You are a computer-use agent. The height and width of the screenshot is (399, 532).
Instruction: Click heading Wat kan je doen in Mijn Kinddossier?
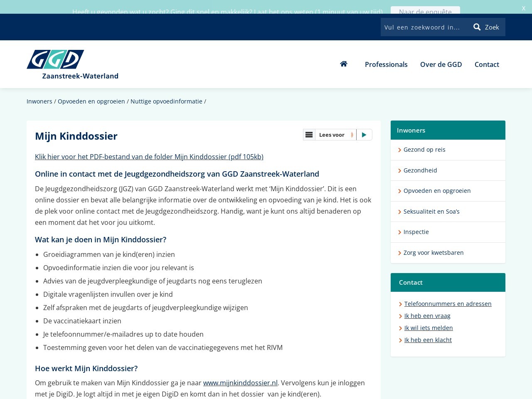[101, 239]
